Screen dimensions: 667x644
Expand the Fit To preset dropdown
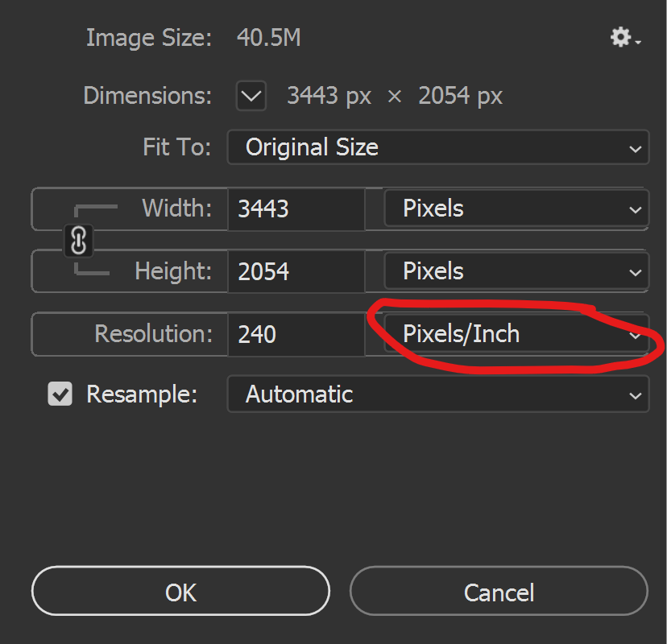437,147
